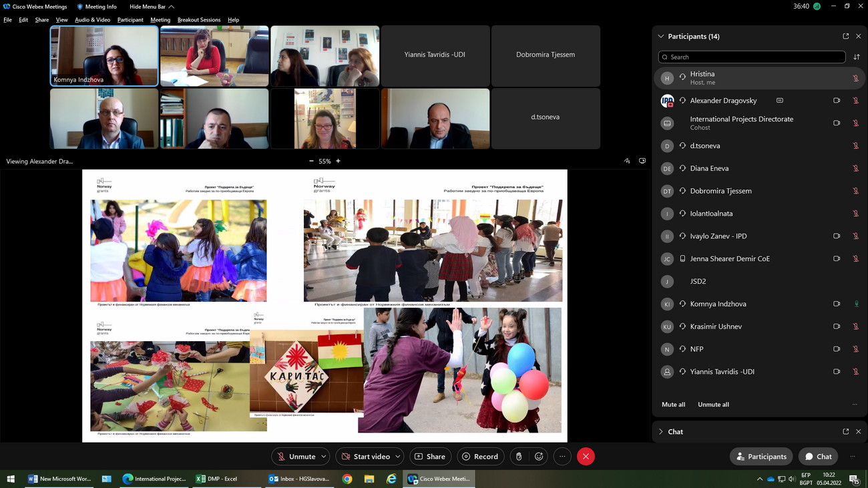
Task: Zoom in shared content with plus icon
Action: coord(338,161)
